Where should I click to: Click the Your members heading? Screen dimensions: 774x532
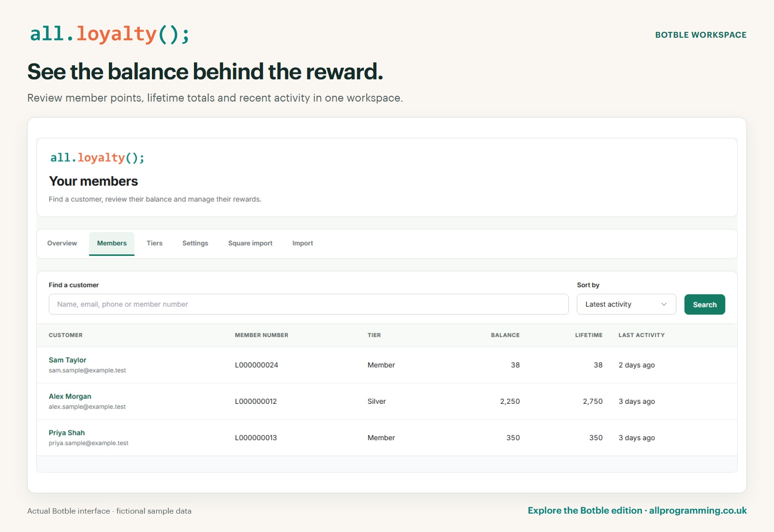click(x=93, y=181)
